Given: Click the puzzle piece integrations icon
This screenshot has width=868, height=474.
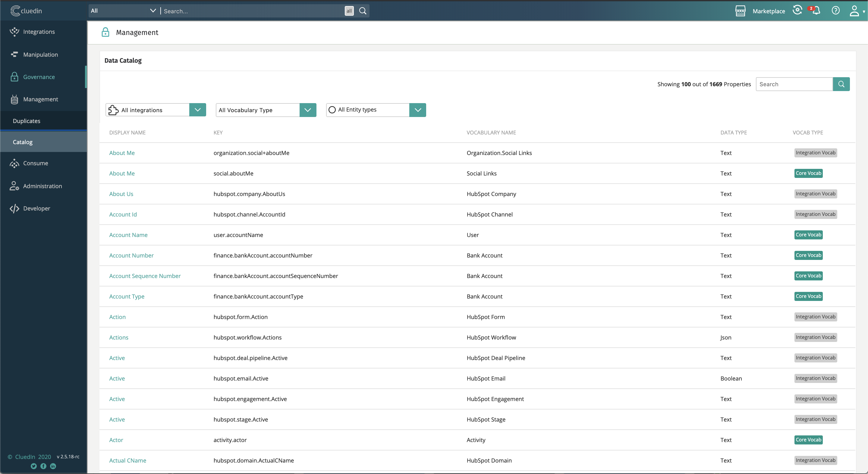Looking at the screenshot, I should pos(113,110).
